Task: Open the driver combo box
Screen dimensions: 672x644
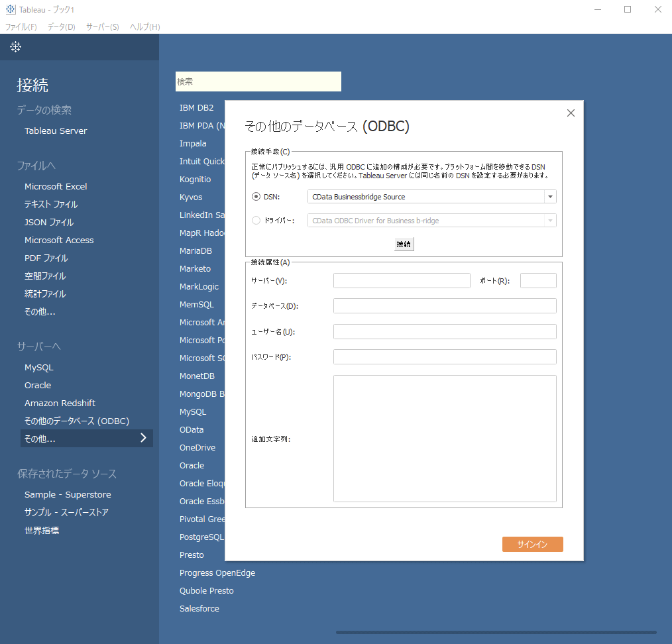Action: [x=431, y=221]
